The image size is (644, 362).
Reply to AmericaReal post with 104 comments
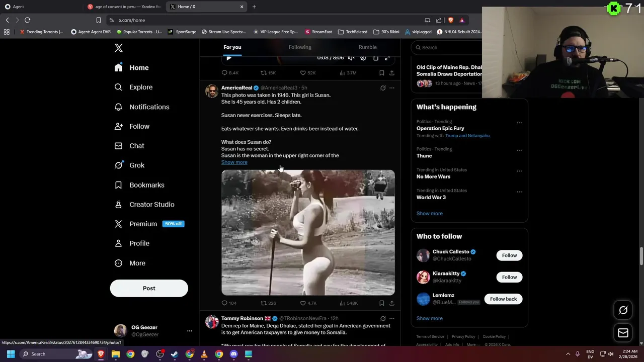pos(229,303)
